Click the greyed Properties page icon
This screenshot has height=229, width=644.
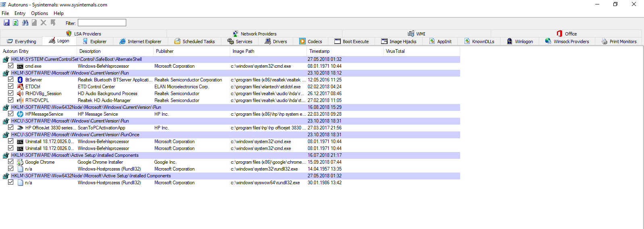pos(34,23)
